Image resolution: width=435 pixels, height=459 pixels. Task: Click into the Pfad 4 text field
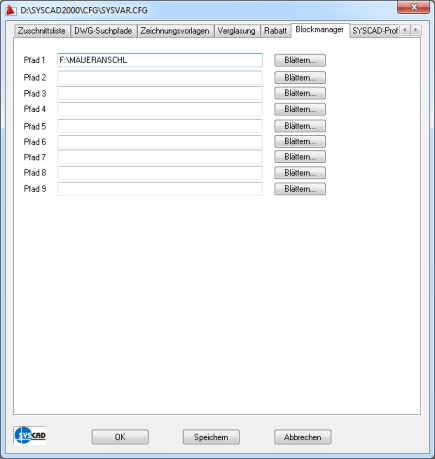point(160,109)
